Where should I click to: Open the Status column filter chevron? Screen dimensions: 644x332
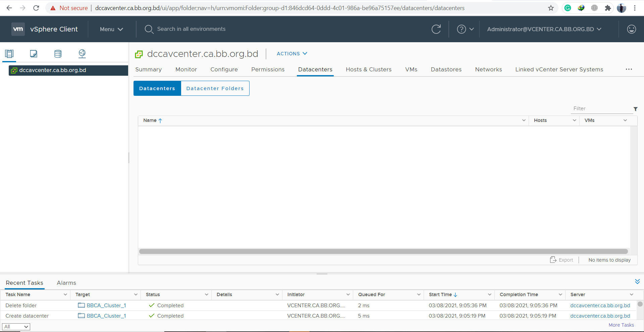click(206, 294)
